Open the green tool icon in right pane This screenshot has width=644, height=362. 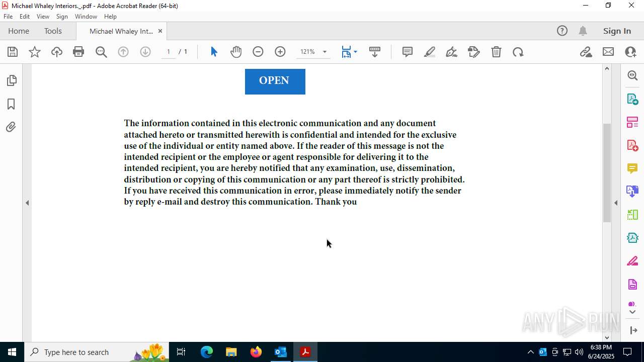[632, 215]
